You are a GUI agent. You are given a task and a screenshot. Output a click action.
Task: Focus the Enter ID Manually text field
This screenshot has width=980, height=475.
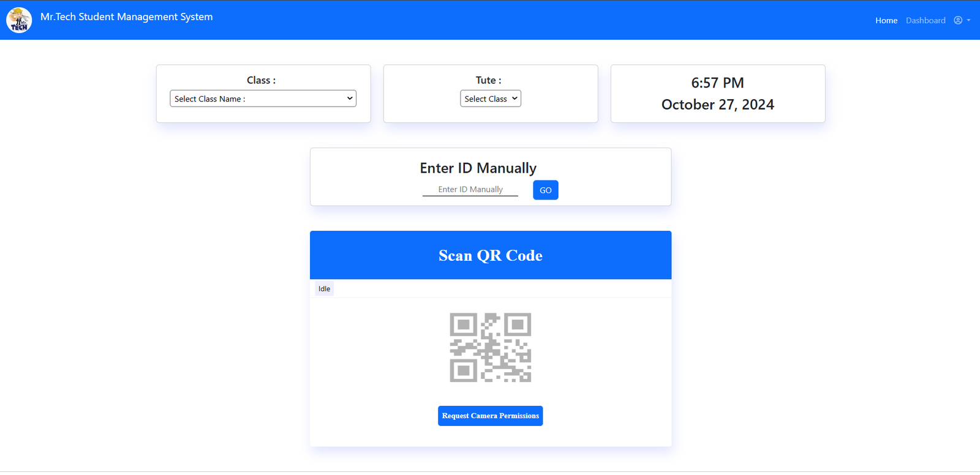pyautogui.click(x=470, y=190)
